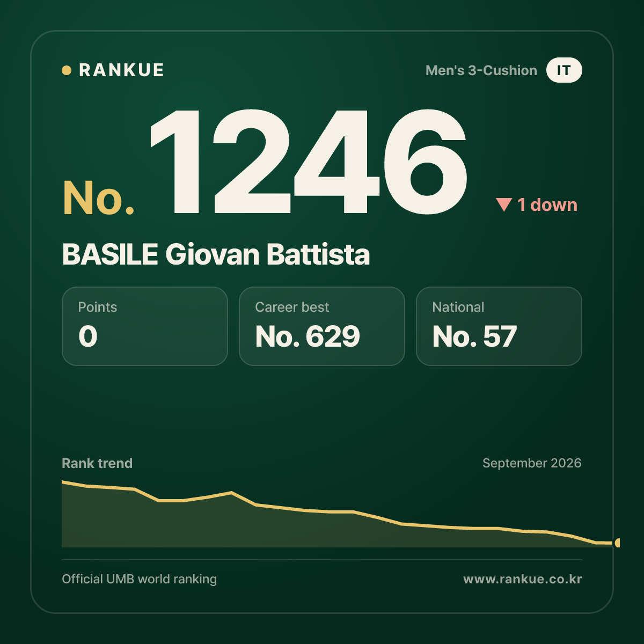Click the Rank trend heading
644x644 pixels.
[x=97, y=463]
